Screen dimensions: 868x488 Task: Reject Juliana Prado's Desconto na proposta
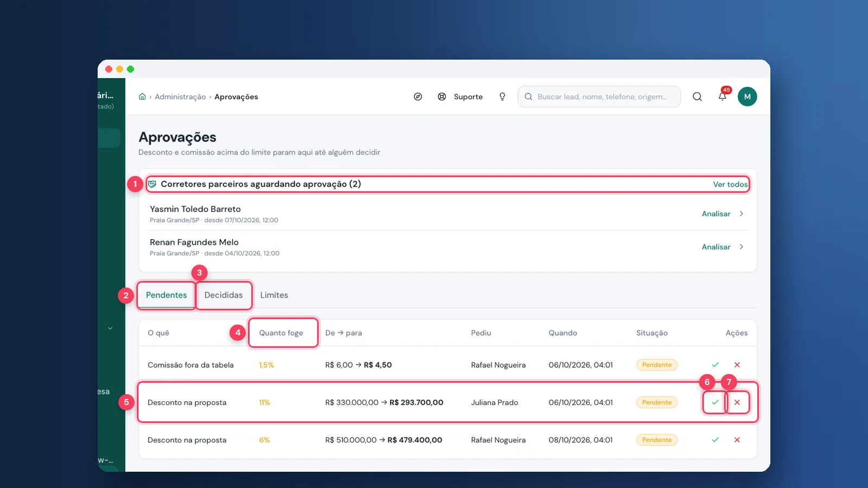coord(737,402)
